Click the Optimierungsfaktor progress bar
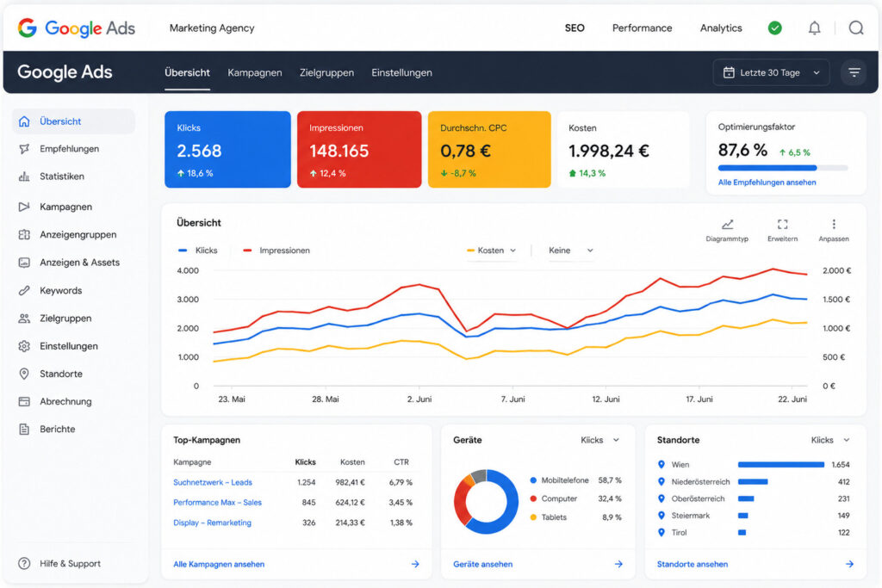Viewport: 882px width, 588px height. pyautogui.click(x=782, y=168)
